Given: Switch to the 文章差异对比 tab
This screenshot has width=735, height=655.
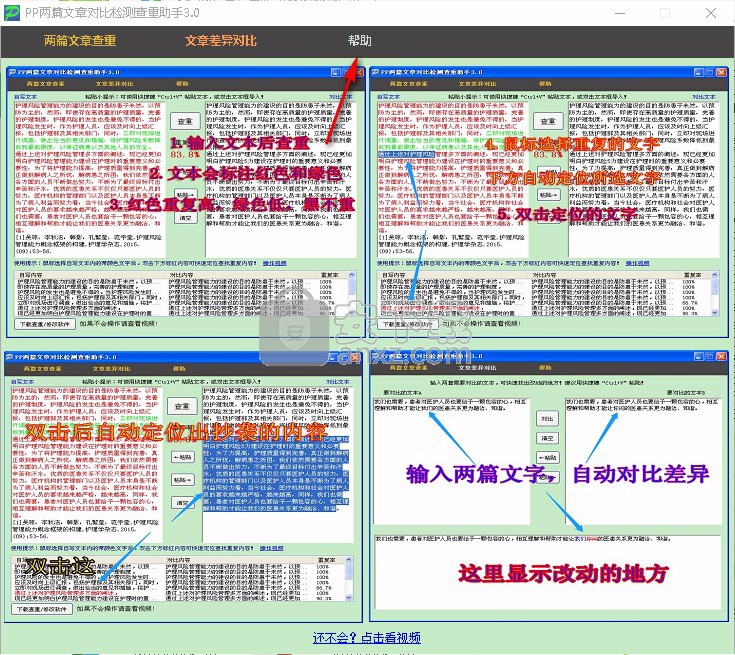Looking at the screenshot, I should (221, 41).
